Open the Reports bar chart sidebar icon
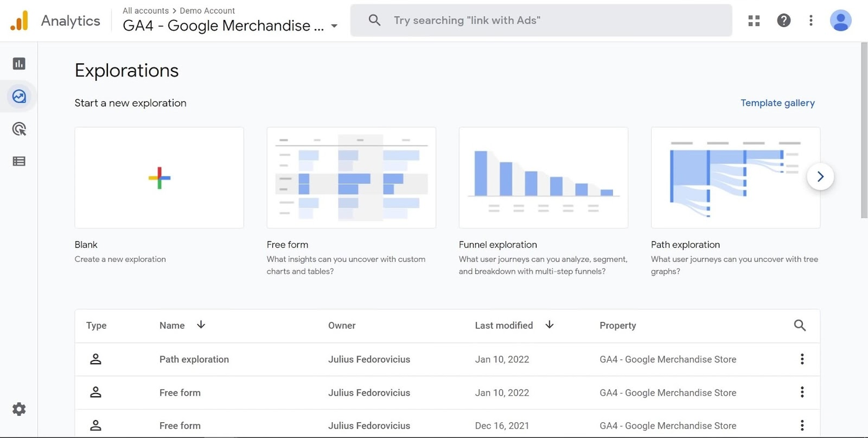The height and width of the screenshot is (438, 868). click(x=19, y=63)
